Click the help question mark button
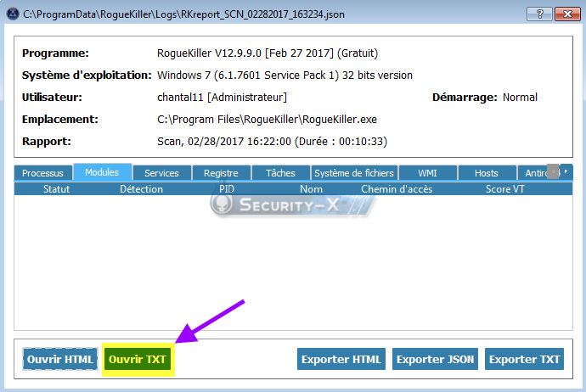The width and height of the screenshot is (586, 392). 539,14
